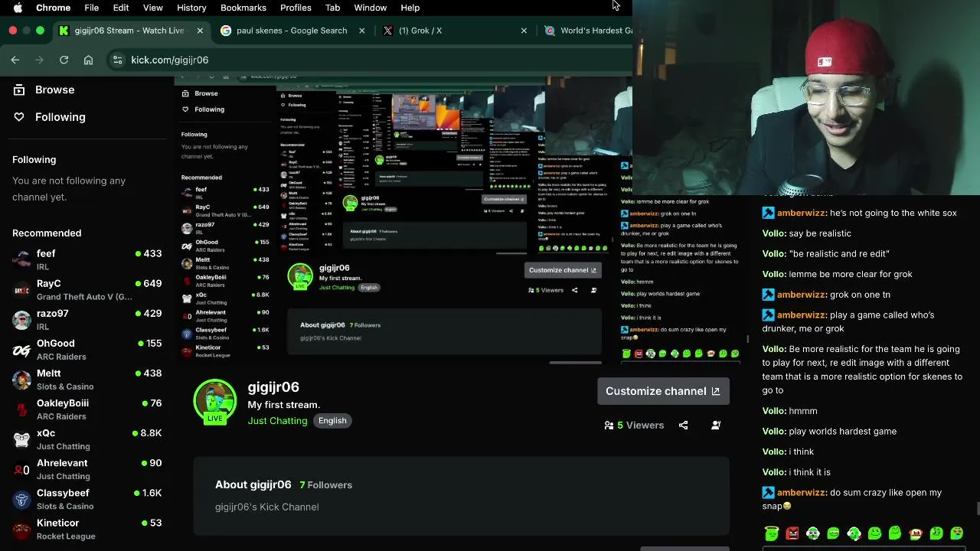The image size is (980, 551).
Task: Click amberwizz's badge on the grok on one tn message
Action: (x=769, y=295)
